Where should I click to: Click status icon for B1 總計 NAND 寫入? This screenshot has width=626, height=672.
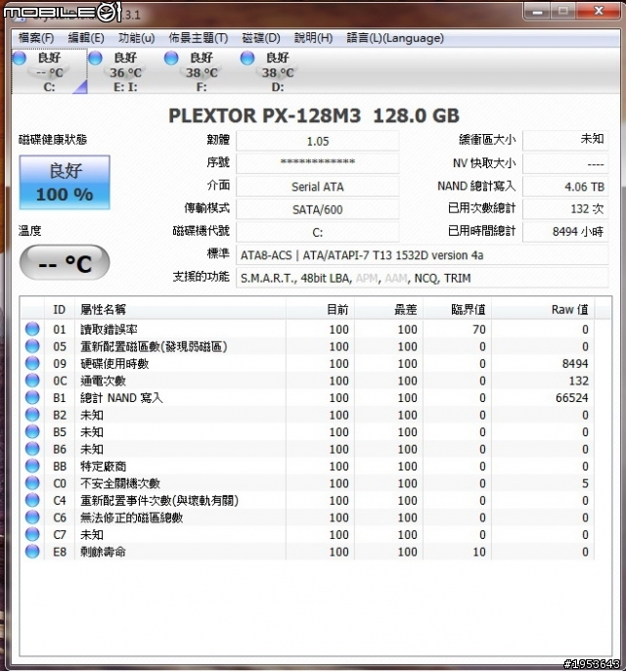[x=32, y=398]
